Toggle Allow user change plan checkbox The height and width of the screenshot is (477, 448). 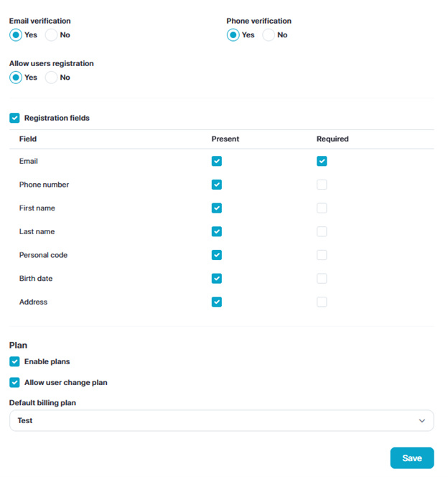14,383
